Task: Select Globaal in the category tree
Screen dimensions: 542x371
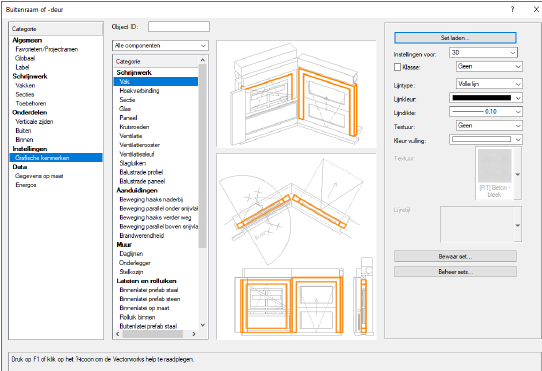Action: coord(25,58)
